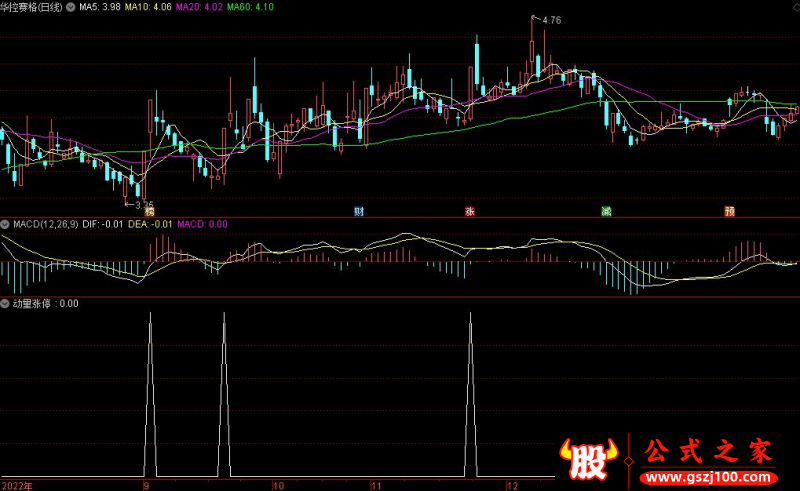Click the month 11 axis marker

(x=376, y=486)
